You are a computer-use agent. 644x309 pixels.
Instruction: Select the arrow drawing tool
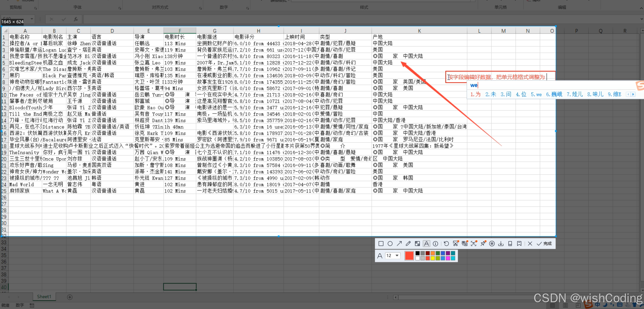(399, 244)
